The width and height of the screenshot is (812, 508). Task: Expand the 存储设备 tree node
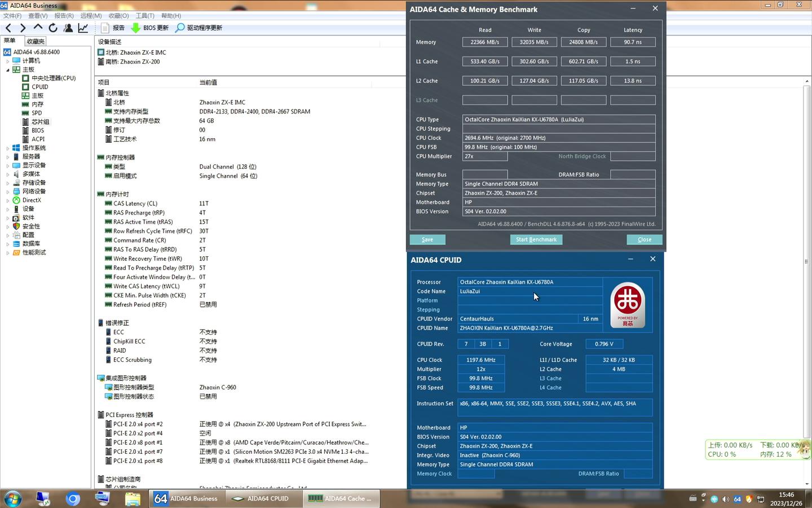[x=7, y=182]
